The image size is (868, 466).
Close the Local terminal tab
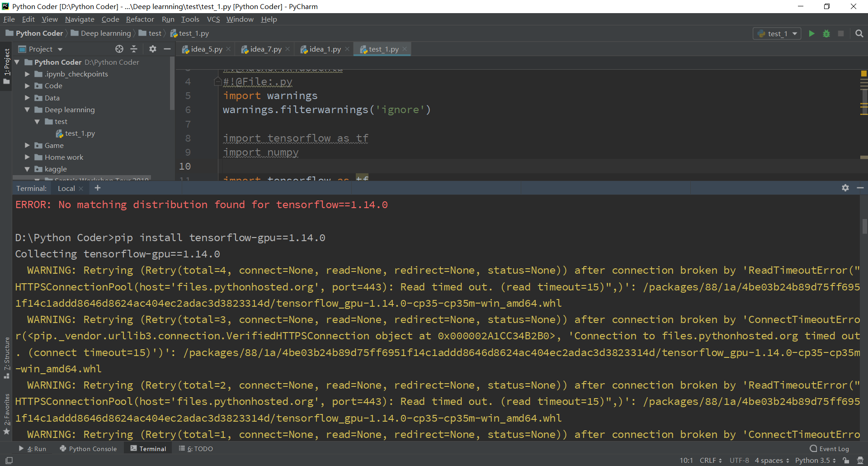click(81, 189)
